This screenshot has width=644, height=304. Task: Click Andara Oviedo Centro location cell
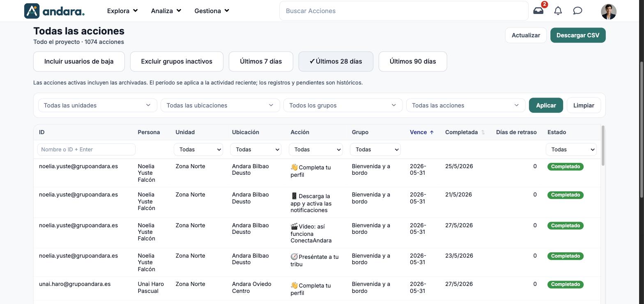[251, 287]
